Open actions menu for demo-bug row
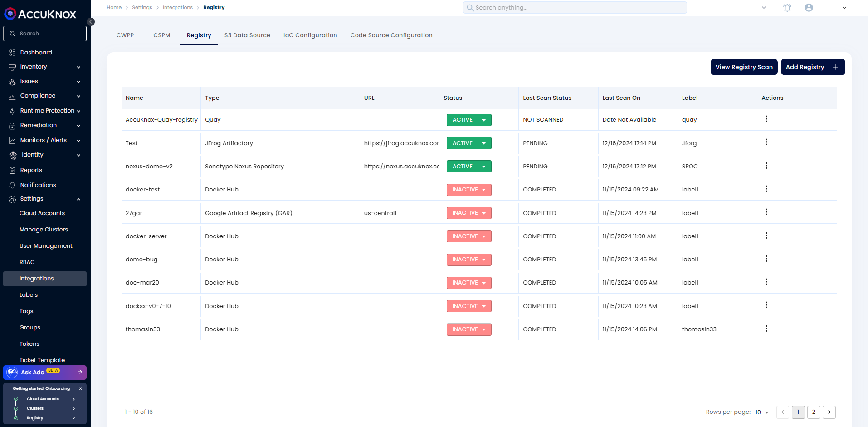Image resolution: width=868 pixels, height=427 pixels. (x=766, y=259)
